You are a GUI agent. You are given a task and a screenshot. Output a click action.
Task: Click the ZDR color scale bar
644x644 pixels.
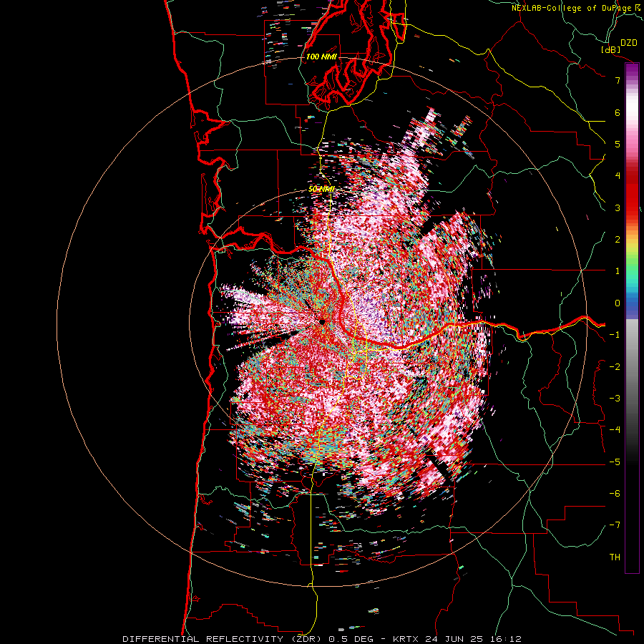click(x=632, y=318)
